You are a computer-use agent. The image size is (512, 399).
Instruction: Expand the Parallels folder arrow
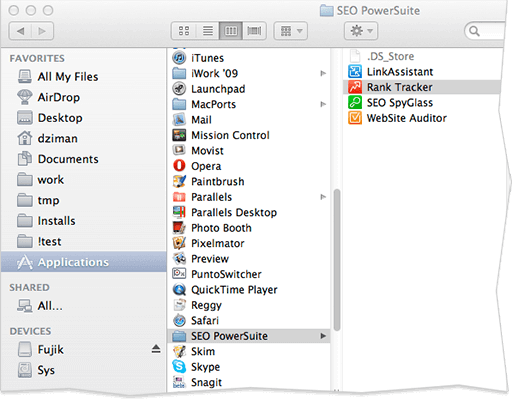[323, 197]
